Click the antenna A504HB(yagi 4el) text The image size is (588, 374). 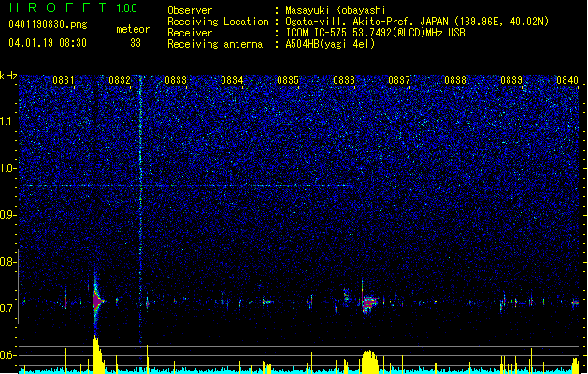(330, 44)
